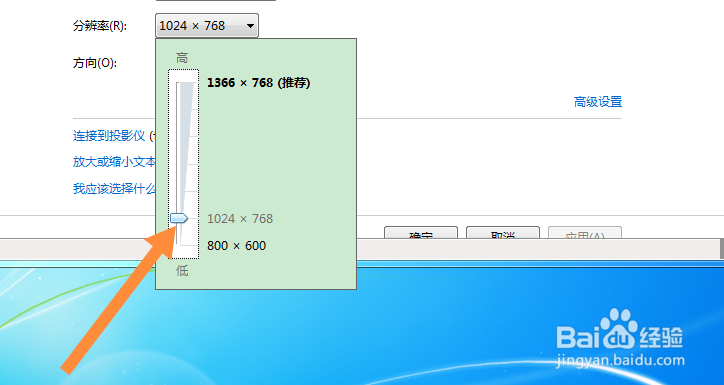The width and height of the screenshot is (724, 385).
Task: Open the resolution dropdown showing 1024 × 768
Action: (207, 25)
